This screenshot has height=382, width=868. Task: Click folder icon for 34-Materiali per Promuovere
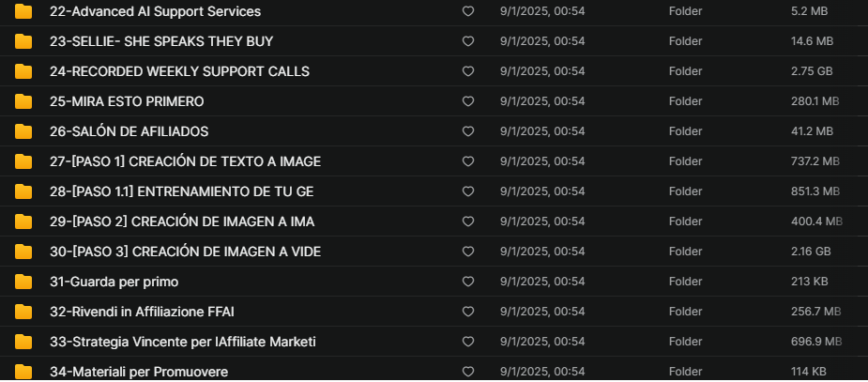point(23,372)
